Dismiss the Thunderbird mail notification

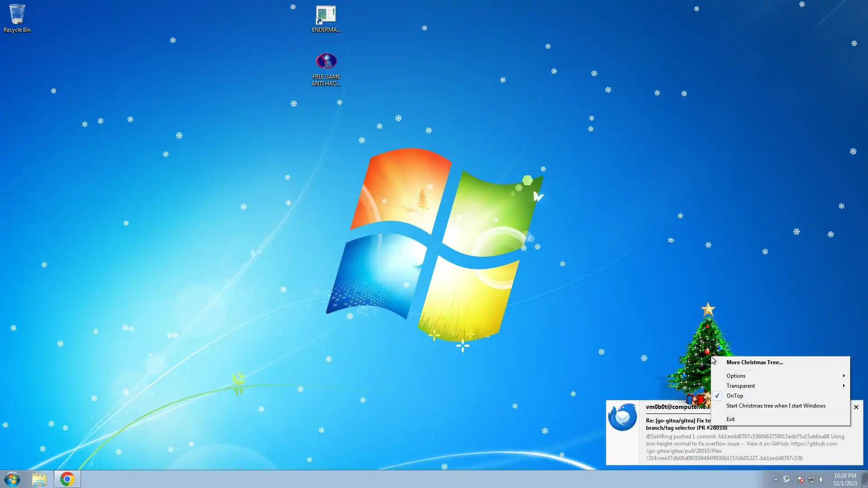pos(856,407)
